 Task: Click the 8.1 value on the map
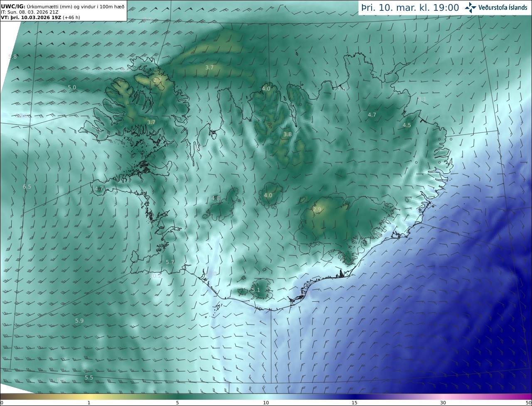422,99
